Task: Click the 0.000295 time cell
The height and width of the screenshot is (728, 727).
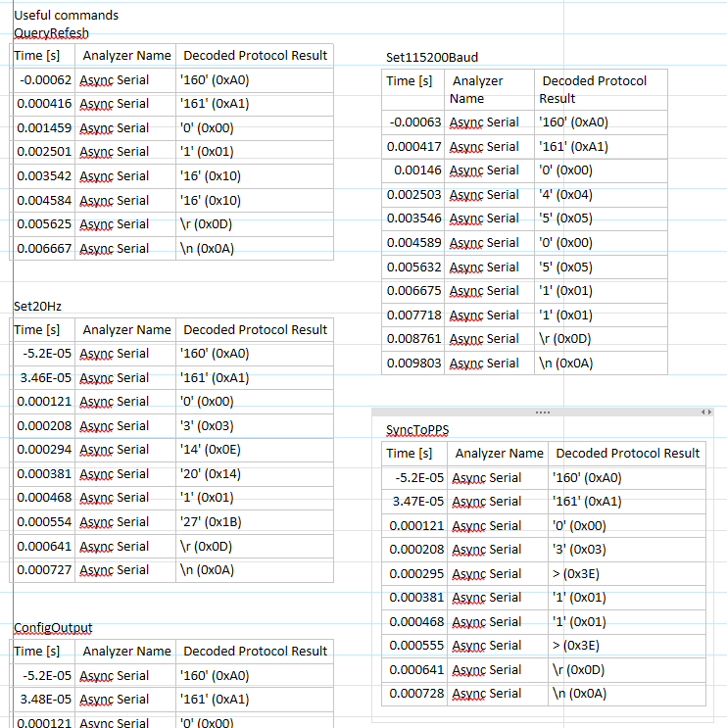Action: click(x=416, y=574)
